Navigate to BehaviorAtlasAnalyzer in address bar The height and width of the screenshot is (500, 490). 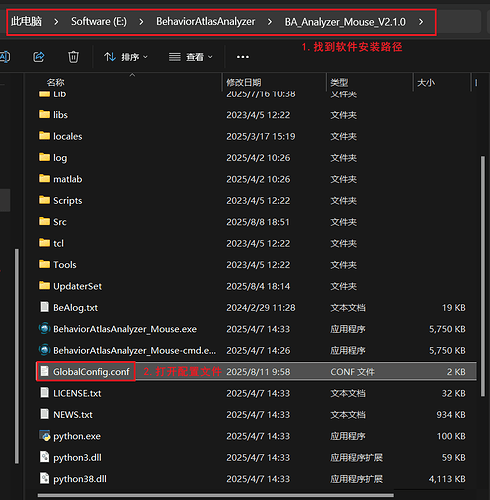point(206,22)
